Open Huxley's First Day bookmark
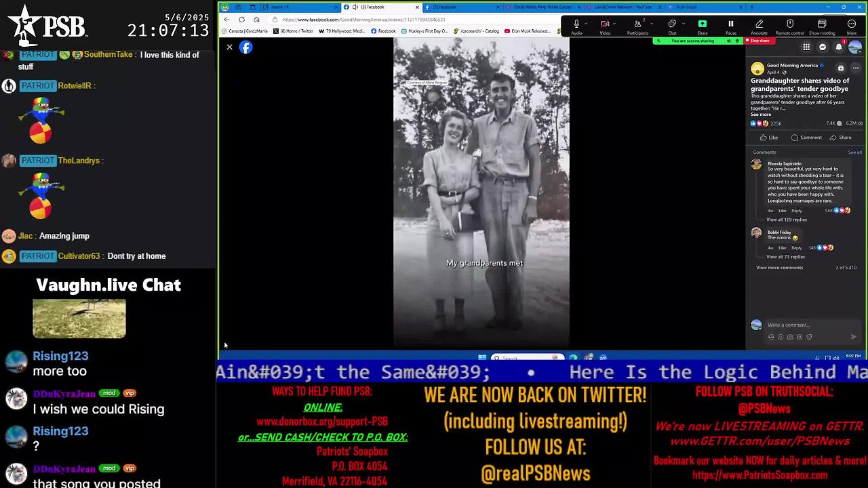 425,31
